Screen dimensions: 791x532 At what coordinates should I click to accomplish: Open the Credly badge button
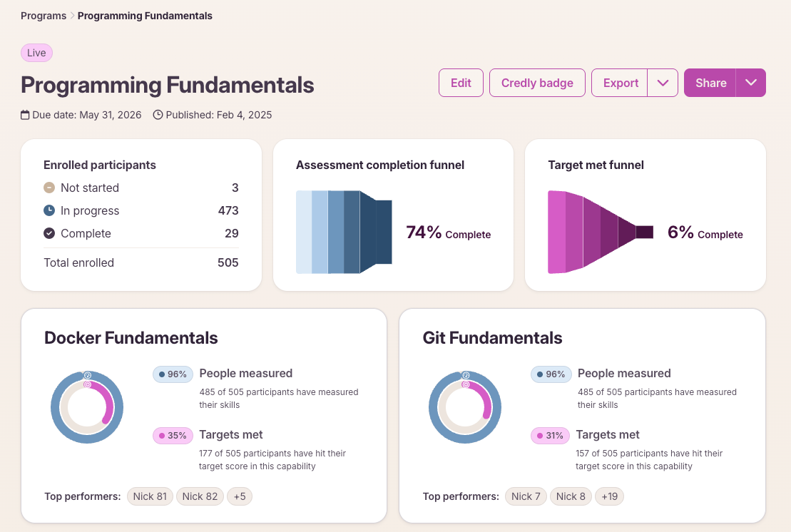pyautogui.click(x=537, y=83)
